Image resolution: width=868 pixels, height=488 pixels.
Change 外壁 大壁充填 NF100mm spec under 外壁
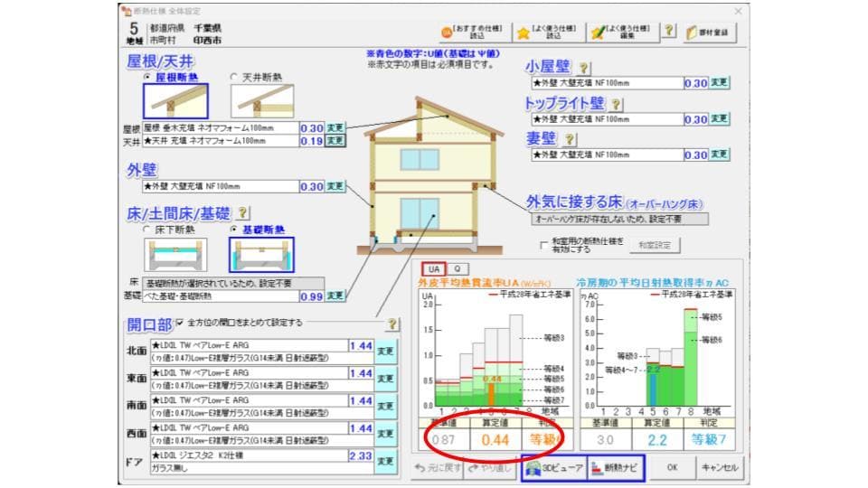(335, 186)
